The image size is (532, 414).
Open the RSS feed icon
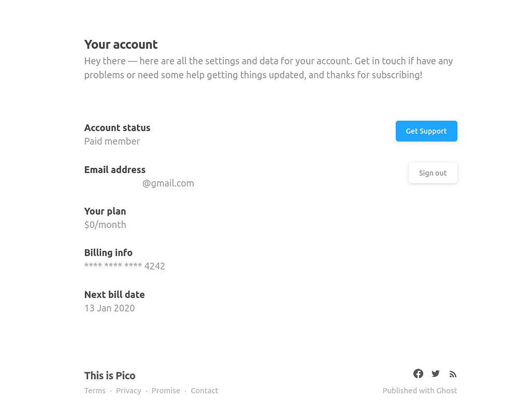[453, 373]
